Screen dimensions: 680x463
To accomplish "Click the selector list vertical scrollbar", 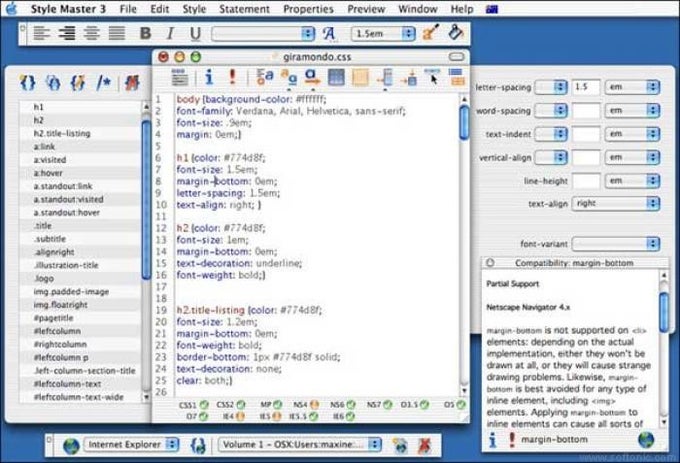I will [146, 251].
